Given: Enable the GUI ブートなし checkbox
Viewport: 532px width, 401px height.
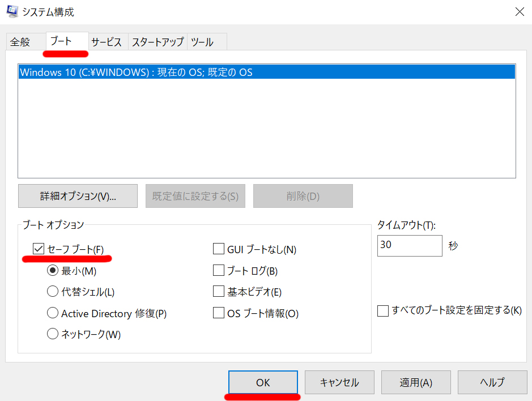Looking at the screenshot, I should [x=219, y=249].
